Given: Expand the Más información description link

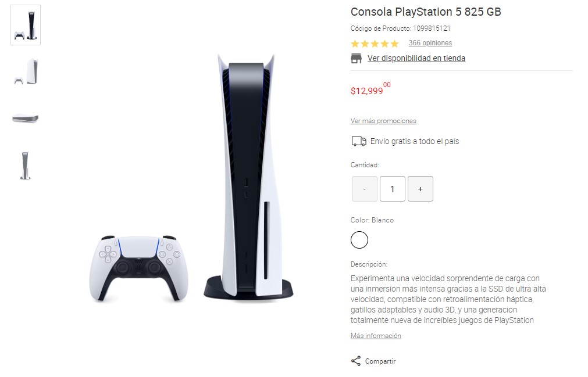Looking at the screenshot, I should coord(376,336).
